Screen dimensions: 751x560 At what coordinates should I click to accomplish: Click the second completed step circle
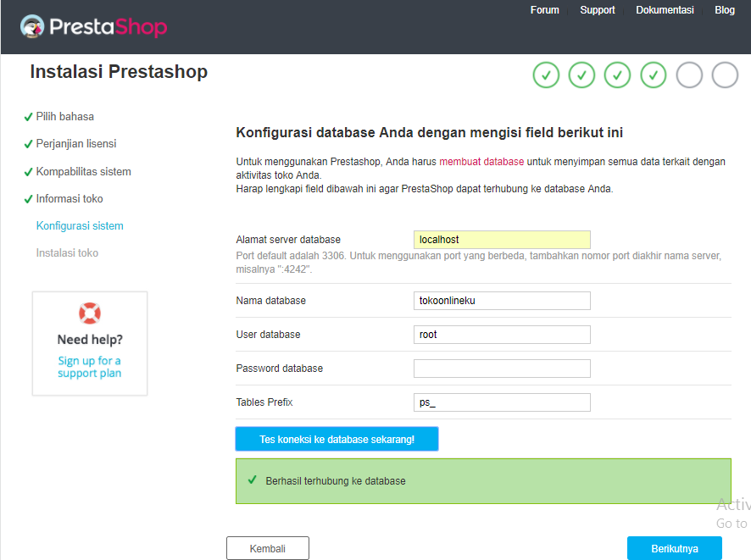pyautogui.click(x=582, y=75)
